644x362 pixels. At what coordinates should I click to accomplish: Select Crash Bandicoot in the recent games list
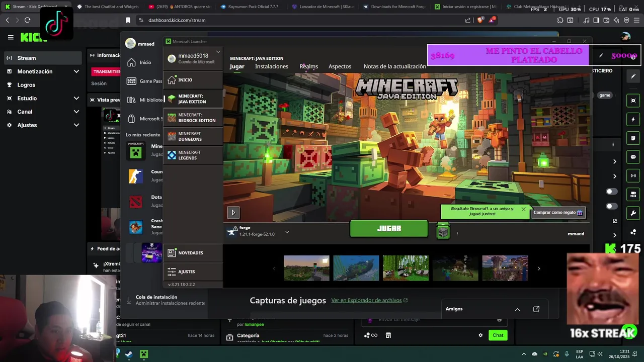pyautogui.click(x=144, y=227)
